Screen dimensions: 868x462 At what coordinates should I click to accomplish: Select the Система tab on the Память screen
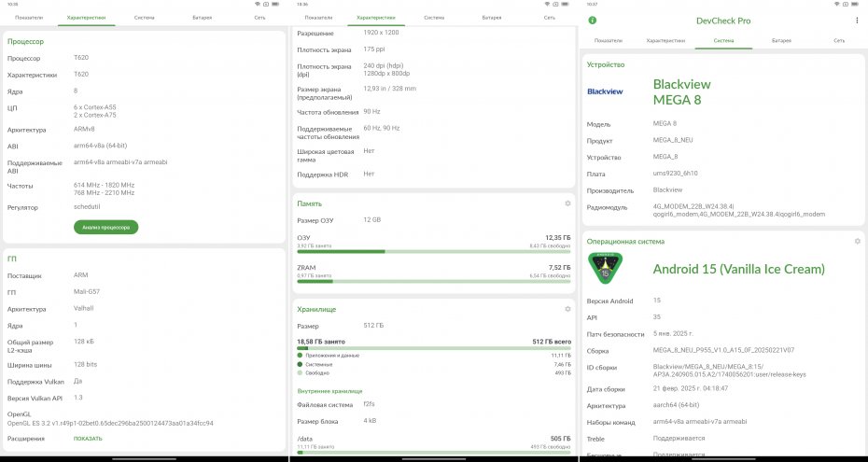tap(434, 18)
